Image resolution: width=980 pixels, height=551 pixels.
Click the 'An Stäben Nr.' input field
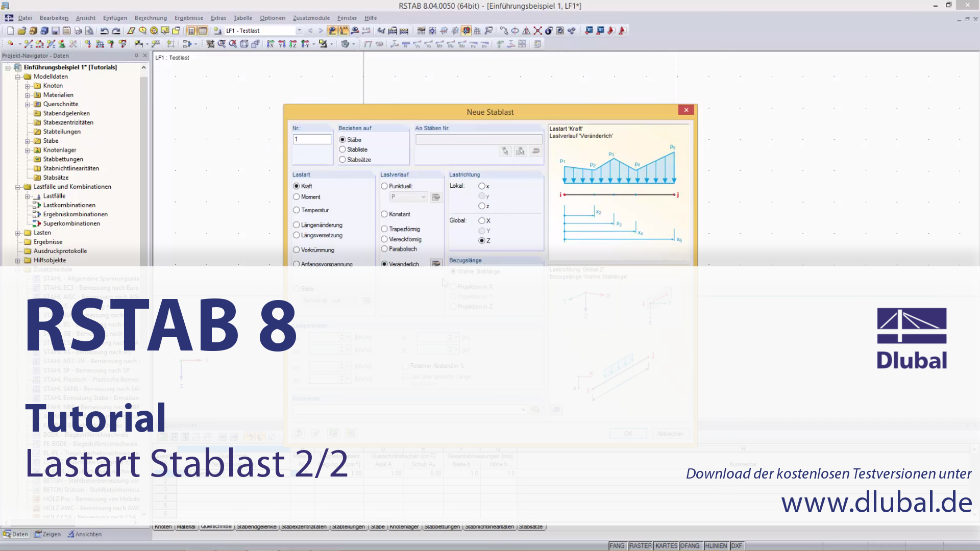click(x=479, y=139)
